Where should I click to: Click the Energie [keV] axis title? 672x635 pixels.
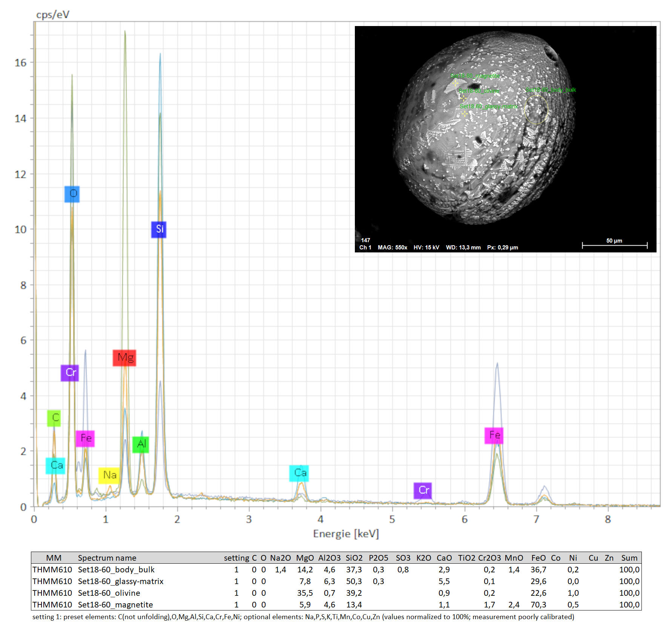[346, 534]
